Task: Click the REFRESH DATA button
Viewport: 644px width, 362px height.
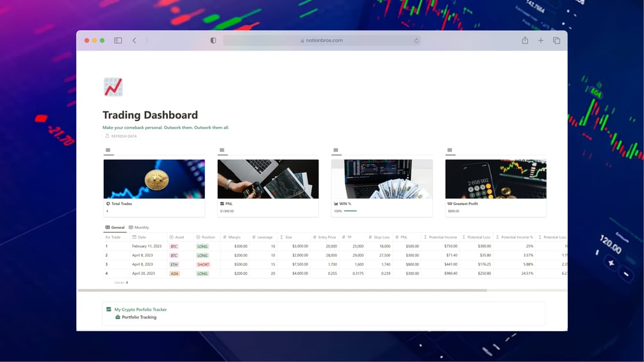Action: 120,136
